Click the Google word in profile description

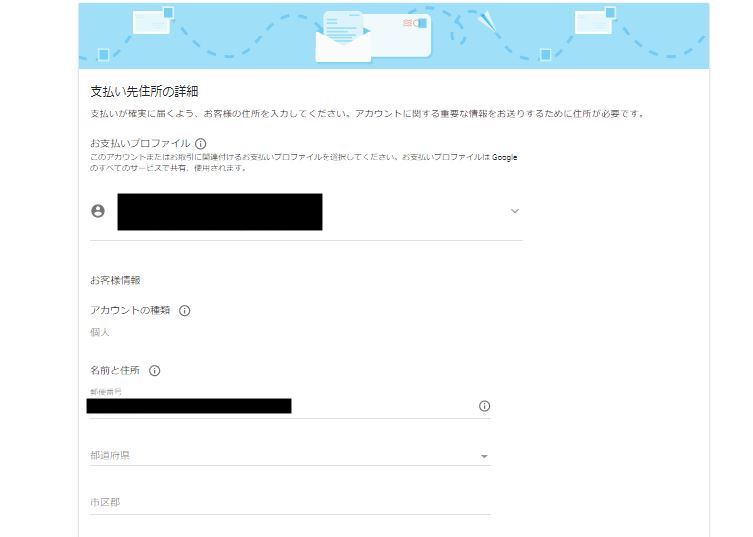tap(504, 157)
